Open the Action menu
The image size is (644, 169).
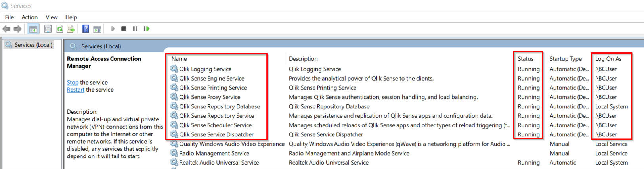[30, 17]
